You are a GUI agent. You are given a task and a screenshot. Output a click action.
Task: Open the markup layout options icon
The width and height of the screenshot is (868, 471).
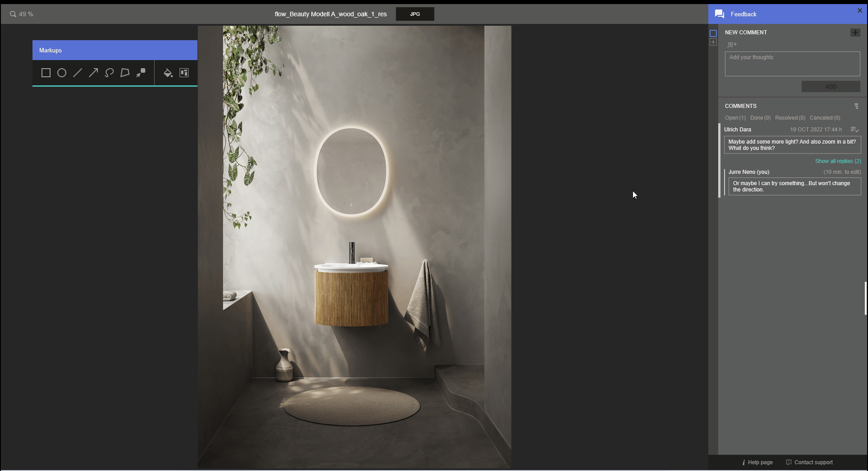(x=184, y=73)
